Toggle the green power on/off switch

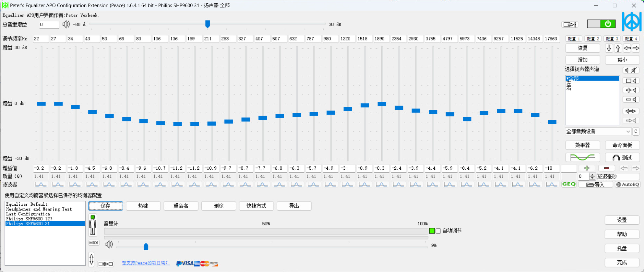coord(601,24)
